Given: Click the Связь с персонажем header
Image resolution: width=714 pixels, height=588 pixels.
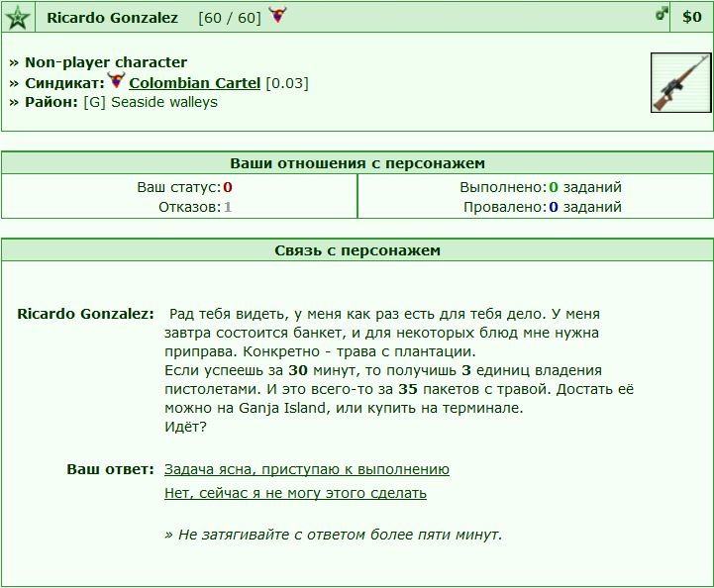Looking at the screenshot, I should pyautogui.click(x=357, y=250).
